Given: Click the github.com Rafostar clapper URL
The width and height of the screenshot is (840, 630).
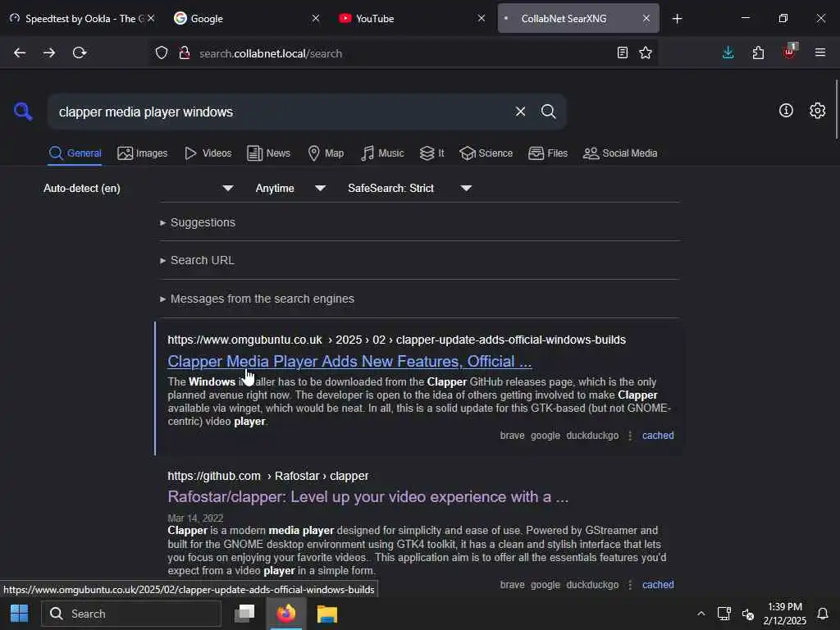Looking at the screenshot, I should click(x=268, y=477).
